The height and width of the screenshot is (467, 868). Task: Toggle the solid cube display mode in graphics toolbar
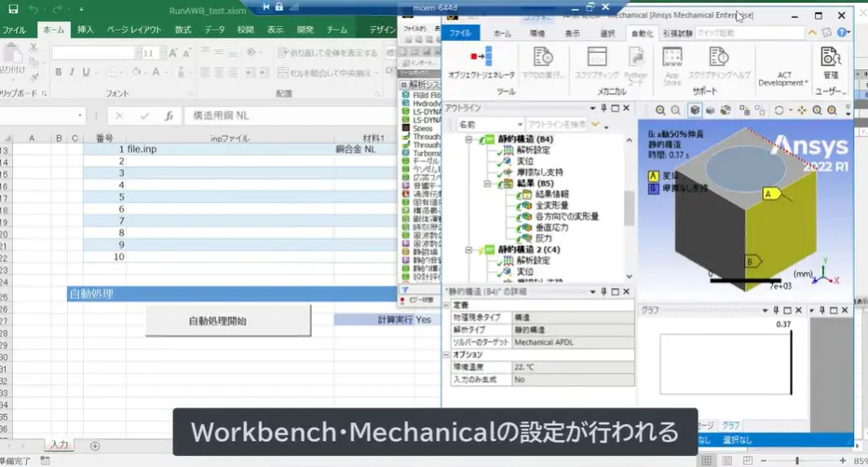tap(694, 110)
